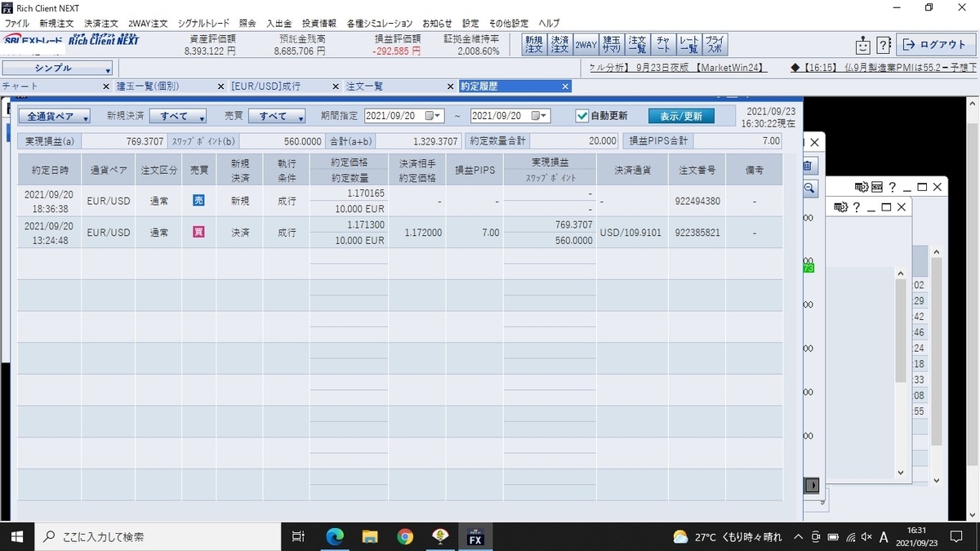Screen dimensions: 980x551
Task: Sort by 注文番号 column header
Action: (697, 170)
